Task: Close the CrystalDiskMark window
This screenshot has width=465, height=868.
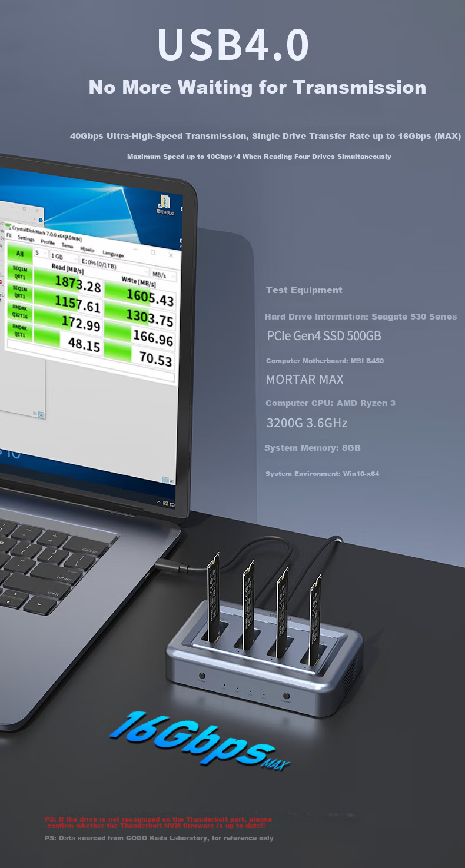Action: point(171,255)
